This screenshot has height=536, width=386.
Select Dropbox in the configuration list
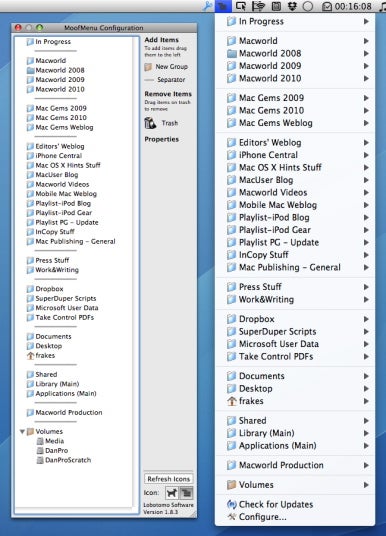click(45, 289)
